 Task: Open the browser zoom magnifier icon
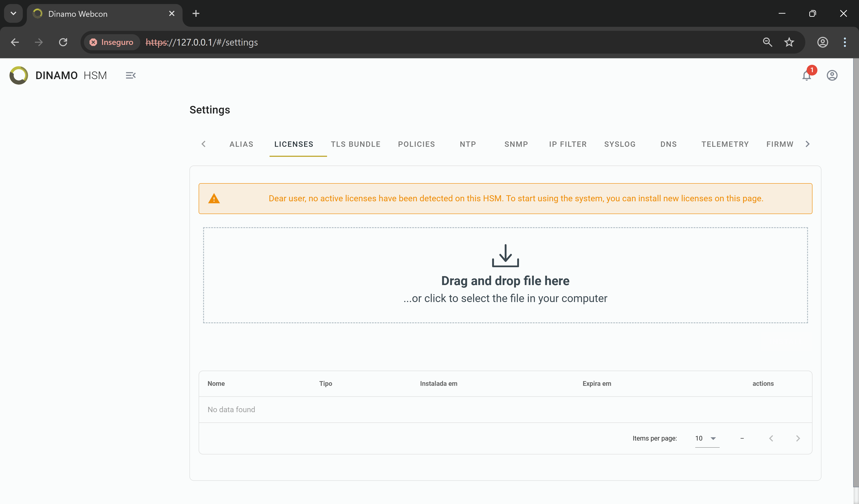coord(767,42)
